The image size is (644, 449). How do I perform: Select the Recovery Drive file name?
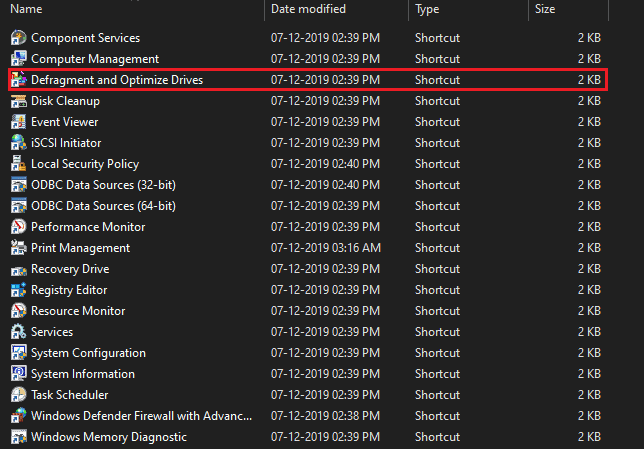click(x=70, y=269)
